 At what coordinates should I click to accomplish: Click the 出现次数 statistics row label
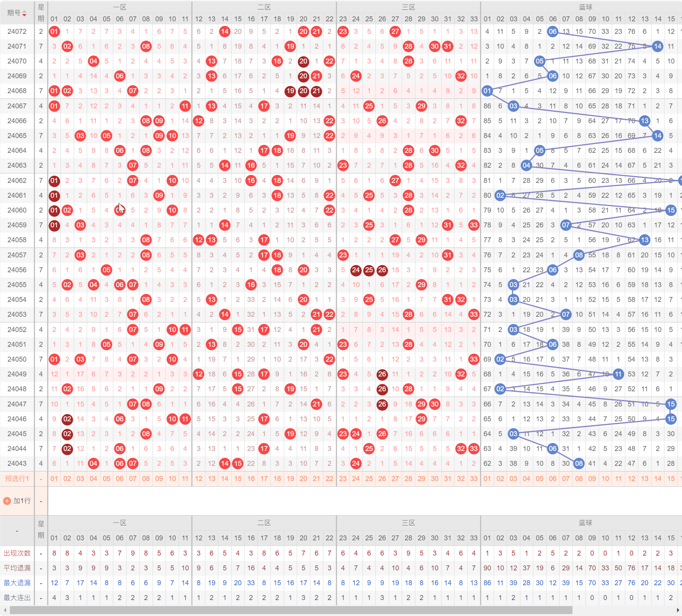pyautogui.click(x=17, y=553)
